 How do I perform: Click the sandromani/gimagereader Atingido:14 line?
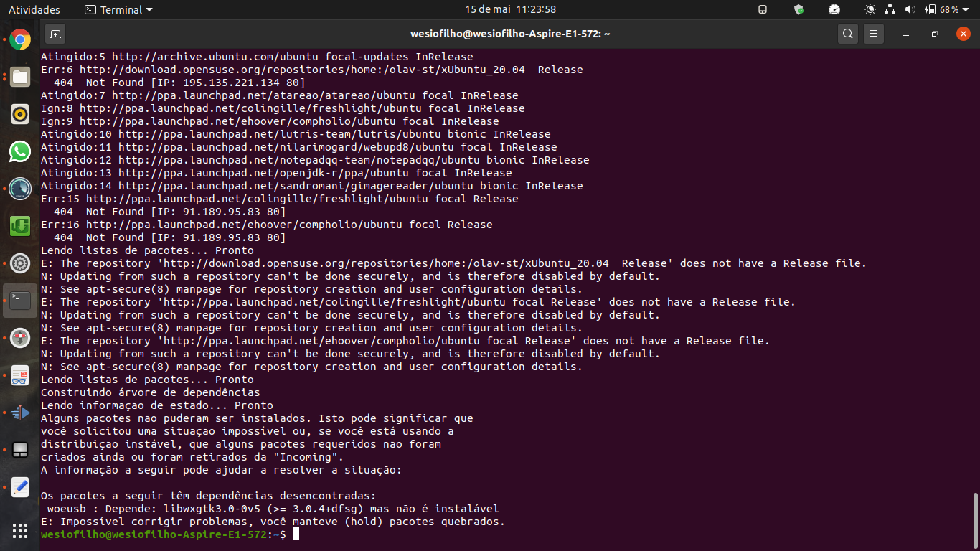point(312,186)
